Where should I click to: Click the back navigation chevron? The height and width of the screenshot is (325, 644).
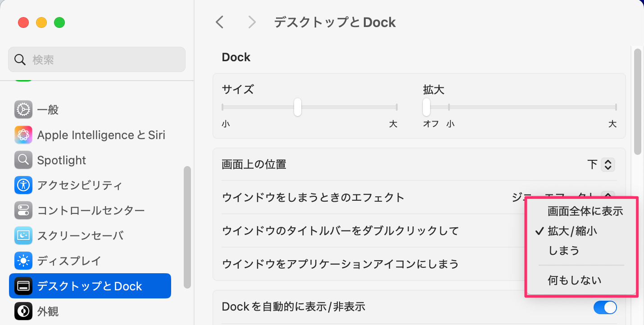[x=219, y=22]
